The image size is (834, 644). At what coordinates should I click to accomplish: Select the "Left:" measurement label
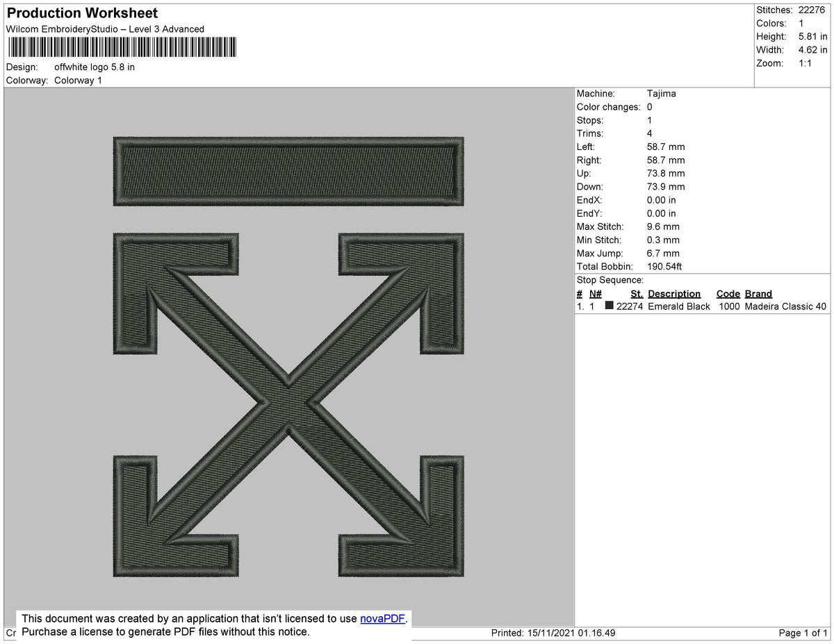coord(586,147)
